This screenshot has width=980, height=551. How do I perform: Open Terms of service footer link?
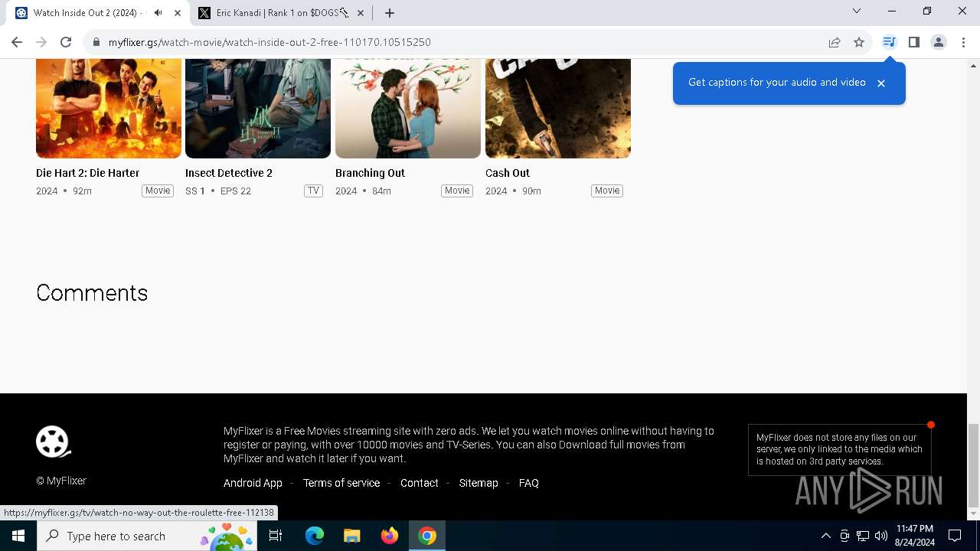pyautogui.click(x=341, y=483)
